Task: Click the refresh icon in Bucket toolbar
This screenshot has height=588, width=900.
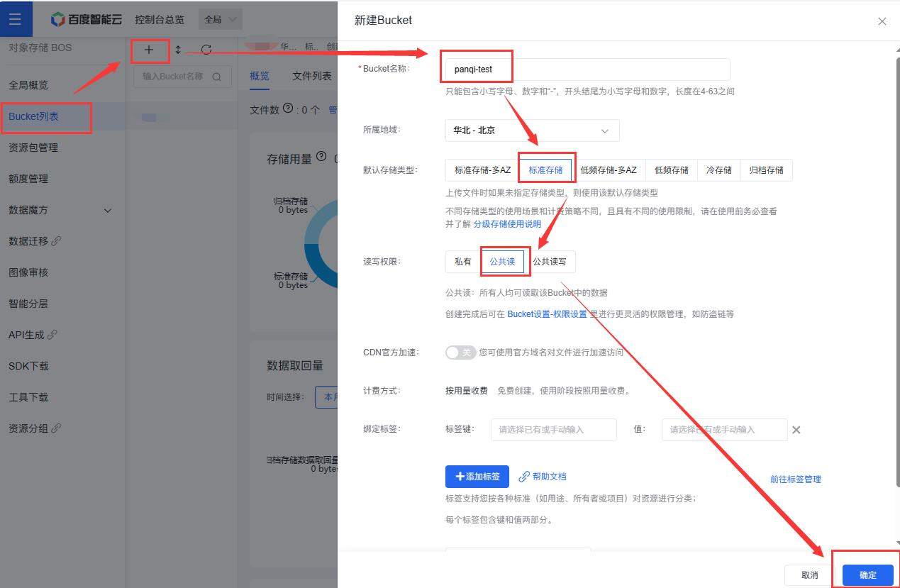Action: pyautogui.click(x=206, y=50)
